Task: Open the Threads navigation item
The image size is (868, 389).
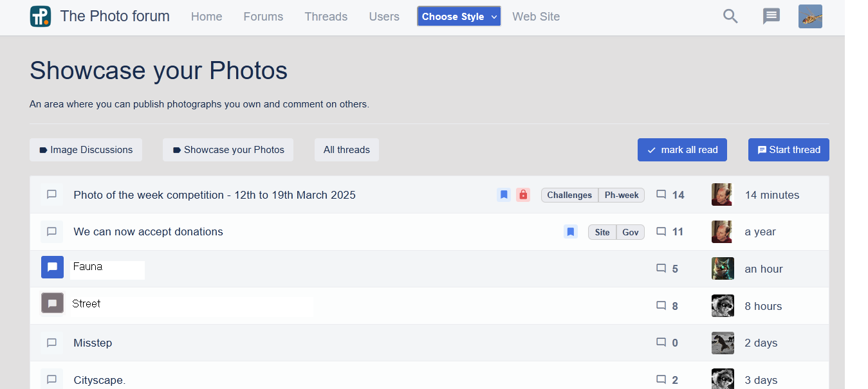Action: point(326,17)
